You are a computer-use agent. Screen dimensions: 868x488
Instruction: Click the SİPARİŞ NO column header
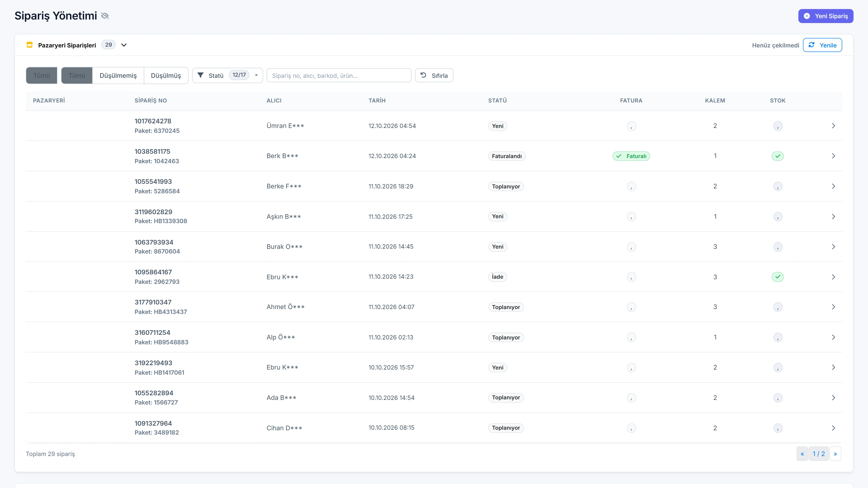point(151,100)
